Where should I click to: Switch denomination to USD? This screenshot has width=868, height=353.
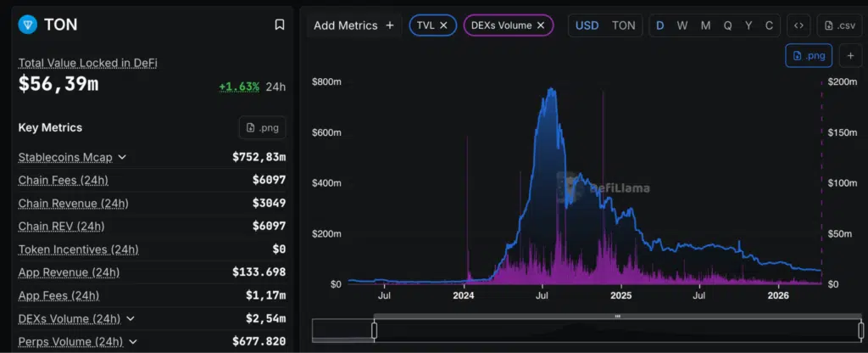point(587,25)
